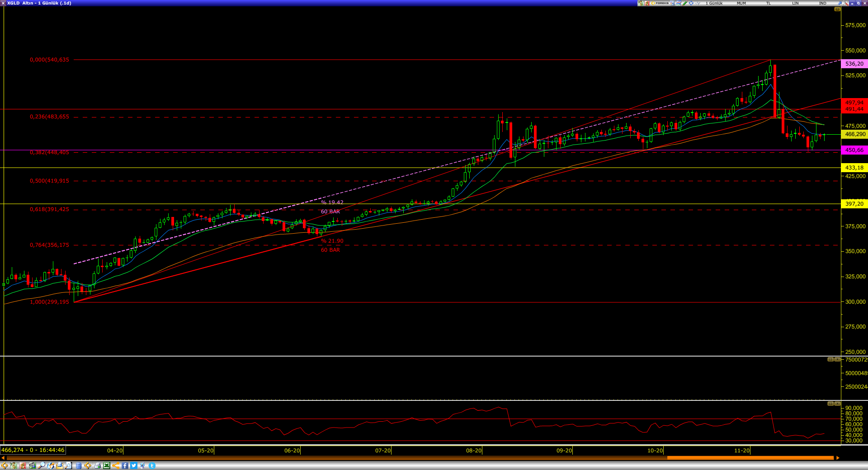Image resolution: width=868 pixels, height=470 pixels.
Task: Click the waveform indicator icon in top toolbar
Action: 698,3
